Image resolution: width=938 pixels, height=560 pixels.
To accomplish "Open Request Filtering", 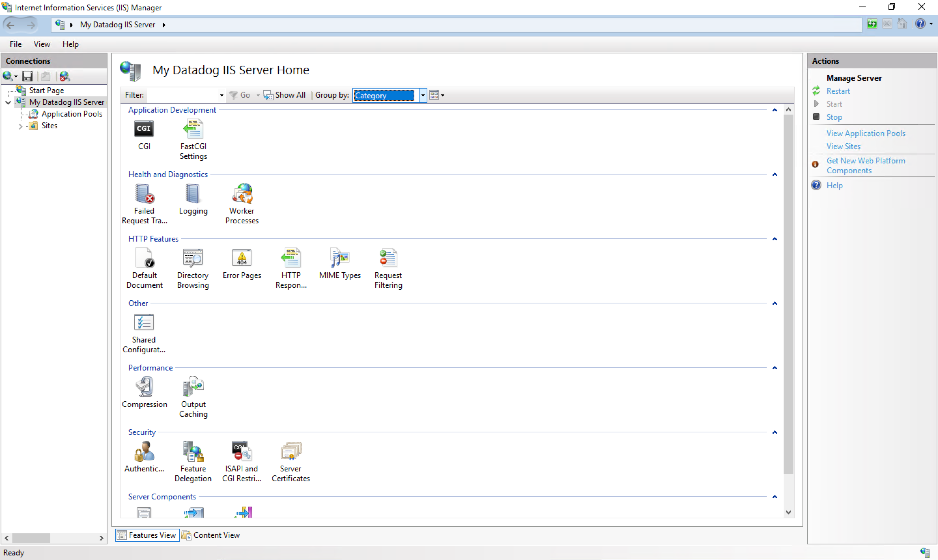I will click(388, 258).
